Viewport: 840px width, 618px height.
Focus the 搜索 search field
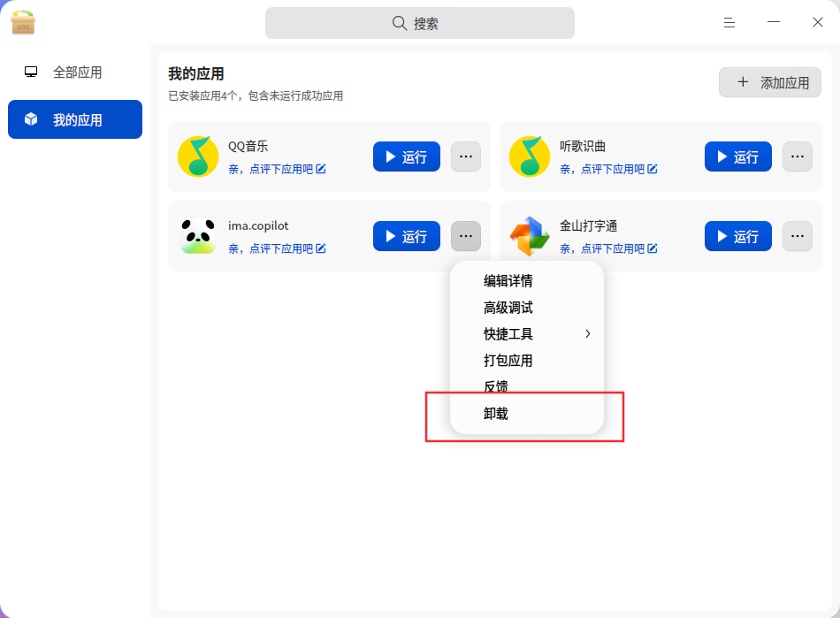point(420,23)
